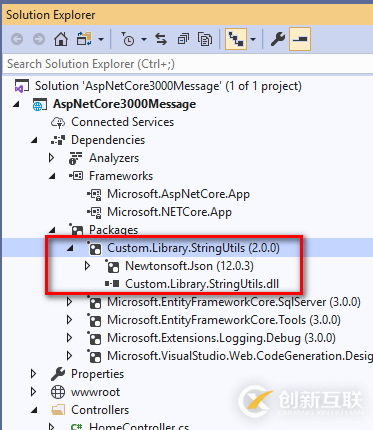Select Custom.Library.StringUtils (2.0.0) package
The height and width of the screenshot is (430, 373).
point(193,248)
